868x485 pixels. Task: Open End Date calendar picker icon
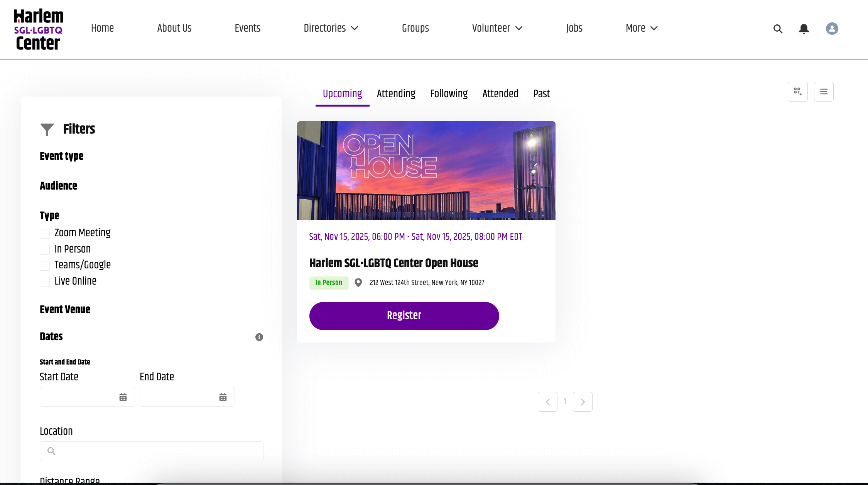(x=223, y=397)
